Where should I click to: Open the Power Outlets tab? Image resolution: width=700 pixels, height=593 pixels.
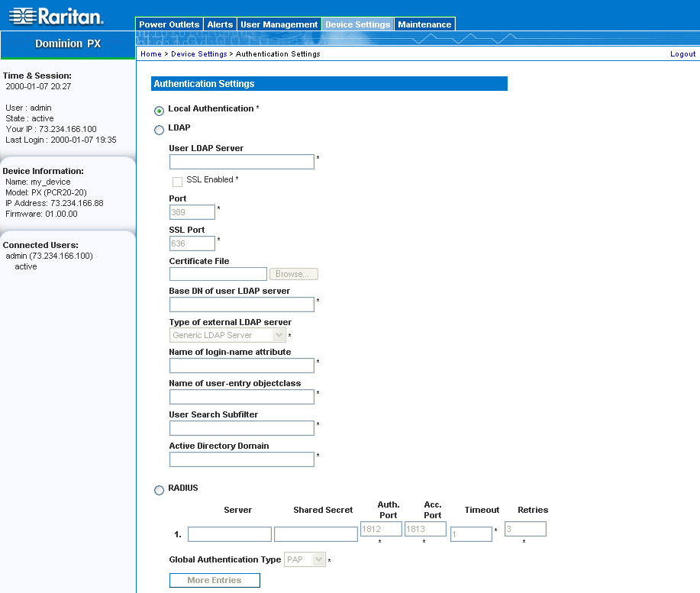point(169,24)
